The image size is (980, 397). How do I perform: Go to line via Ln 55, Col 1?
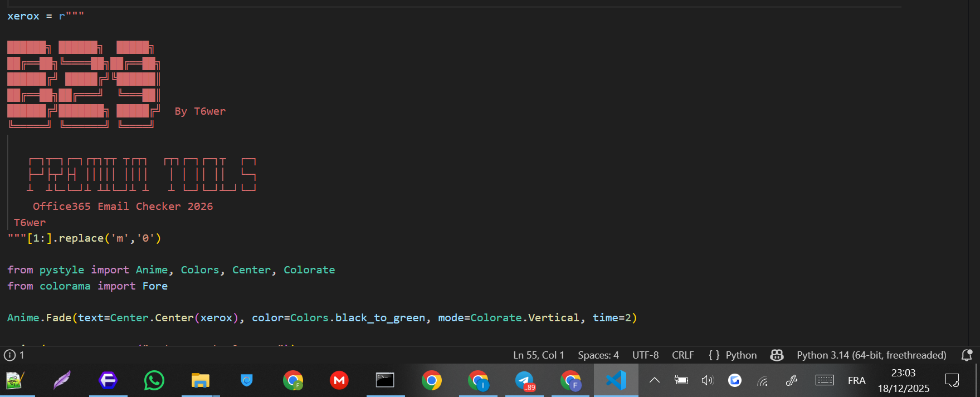[x=539, y=355]
